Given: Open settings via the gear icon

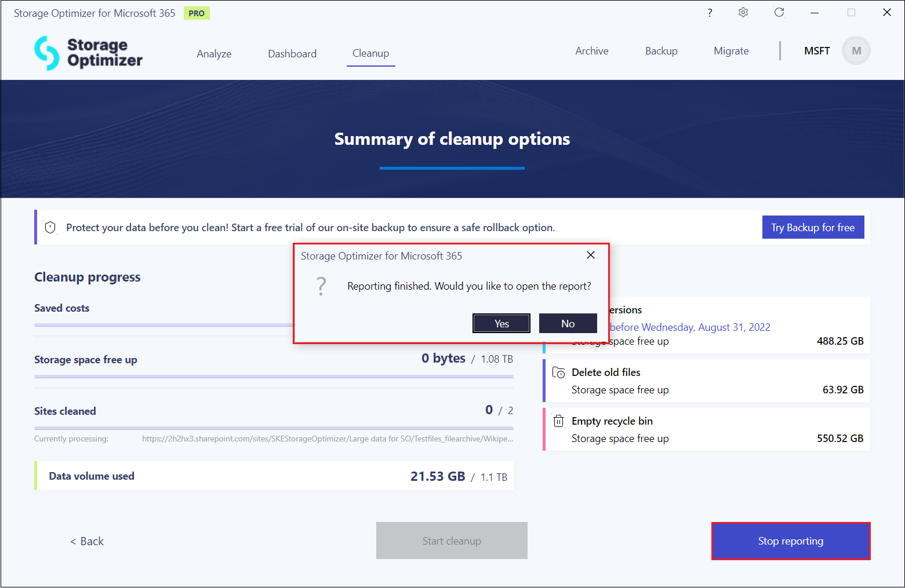Looking at the screenshot, I should tap(743, 13).
